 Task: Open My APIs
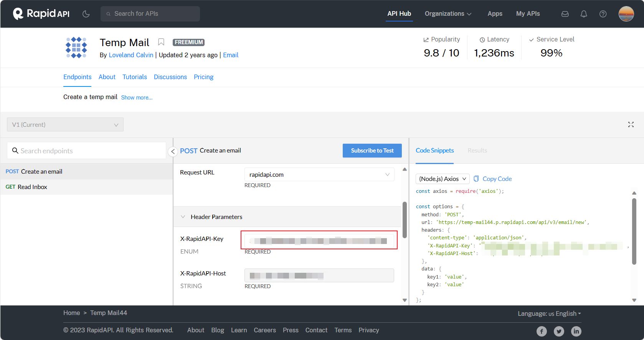coord(528,13)
